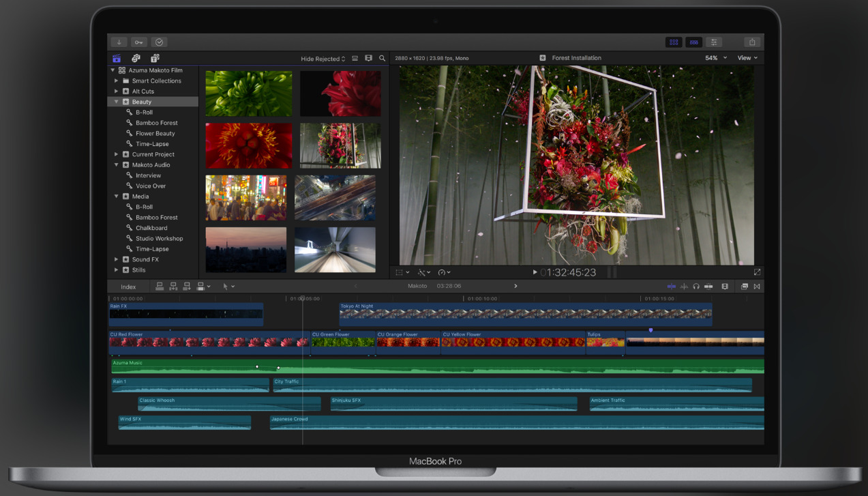Viewport: 868px width, 496px height.
Task: Toggle the timeline visibility button
Action: pos(693,42)
